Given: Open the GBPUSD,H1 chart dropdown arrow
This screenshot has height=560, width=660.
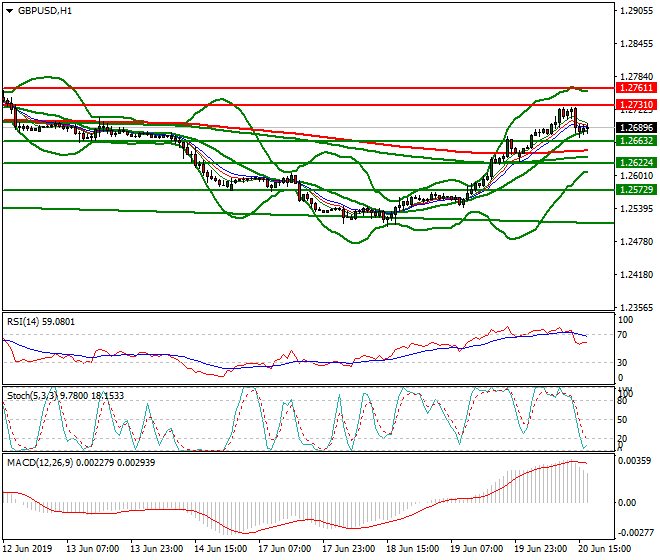Looking at the screenshot, I should click(x=9, y=11).
